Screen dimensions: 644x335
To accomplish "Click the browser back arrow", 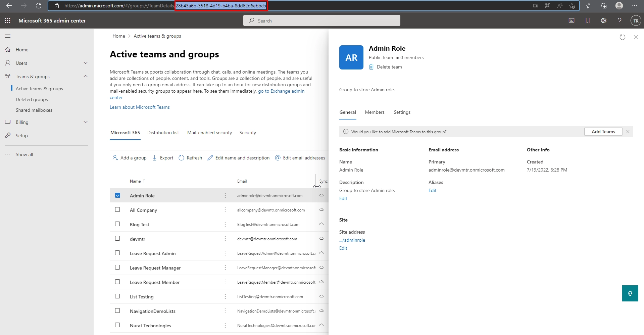I will [x=9, y=6].
